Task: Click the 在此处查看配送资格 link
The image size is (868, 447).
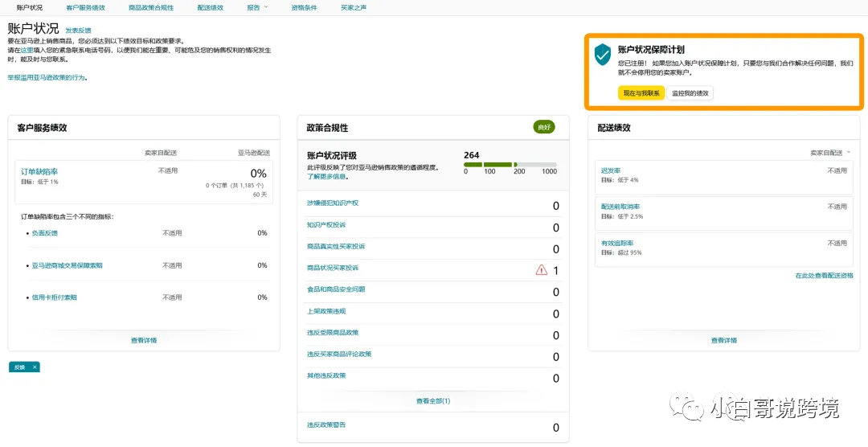Action: [x=824, y=275]
